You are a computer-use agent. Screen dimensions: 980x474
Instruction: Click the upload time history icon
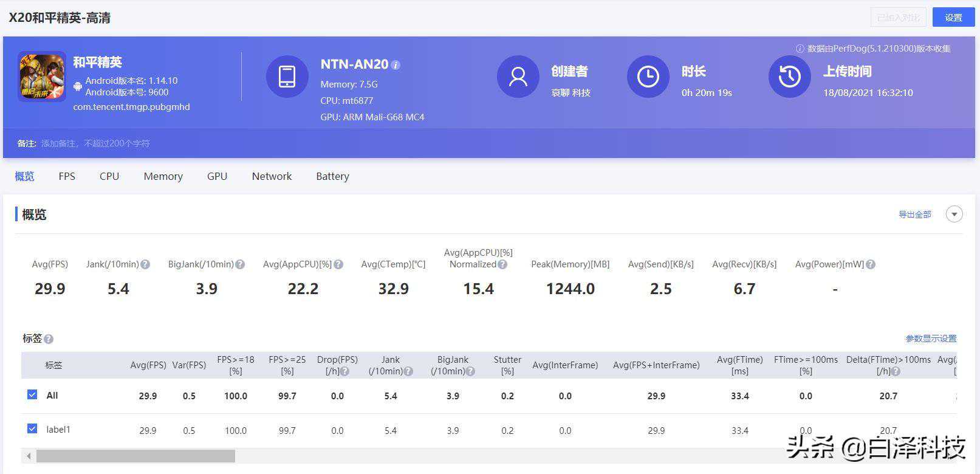tap(789, 77)
